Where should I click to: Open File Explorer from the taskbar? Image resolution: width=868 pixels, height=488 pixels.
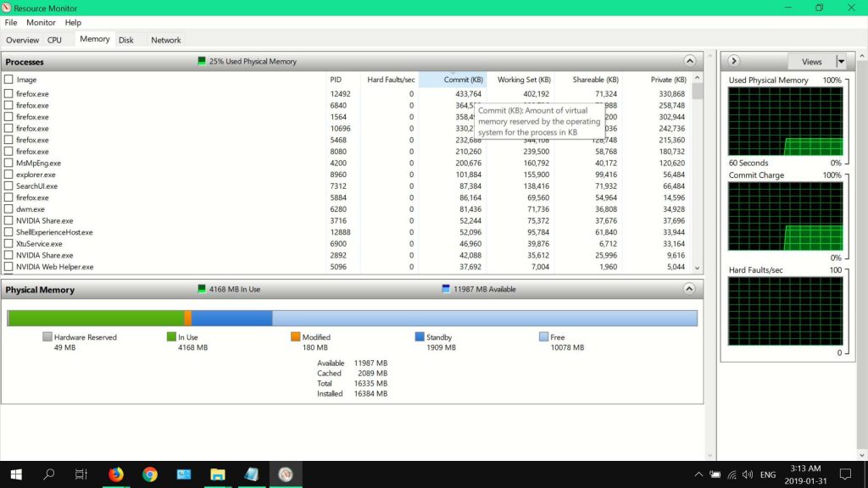coord(218,474)
